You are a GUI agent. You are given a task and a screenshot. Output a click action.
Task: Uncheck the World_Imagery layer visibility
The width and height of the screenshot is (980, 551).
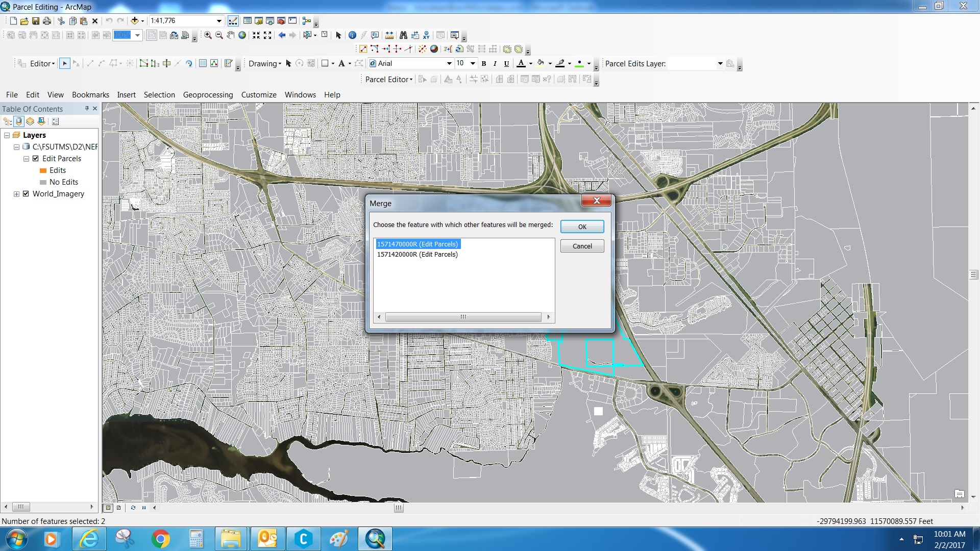(x=26, y=194)
